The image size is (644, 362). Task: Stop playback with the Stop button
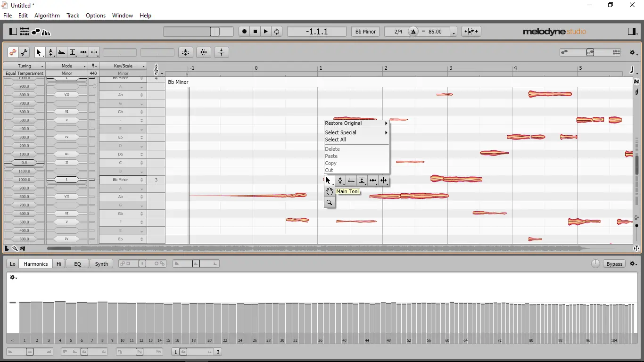pos(255,32)
